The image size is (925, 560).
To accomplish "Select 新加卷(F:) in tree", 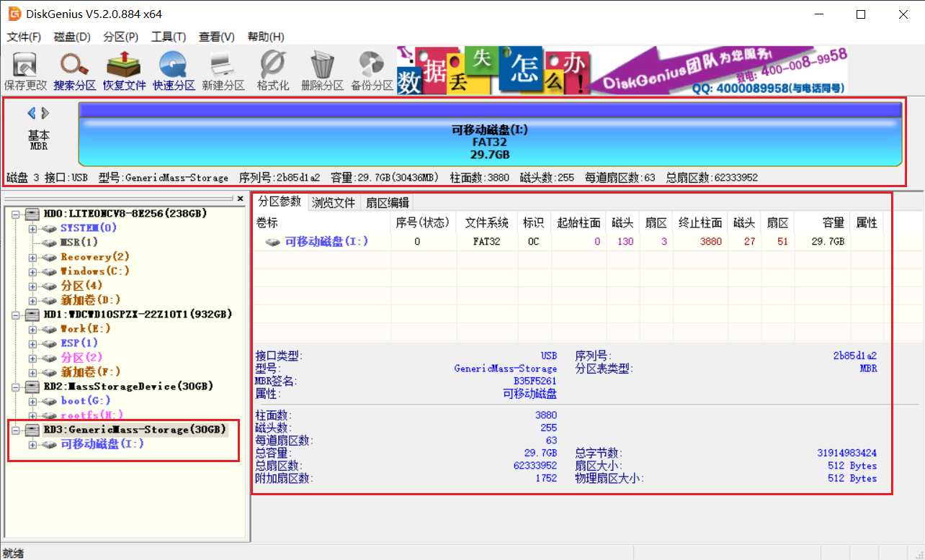I will (91, 372).
